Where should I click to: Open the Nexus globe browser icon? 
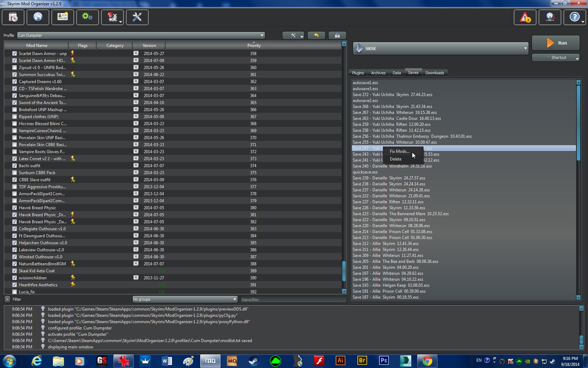coord(38,17)
